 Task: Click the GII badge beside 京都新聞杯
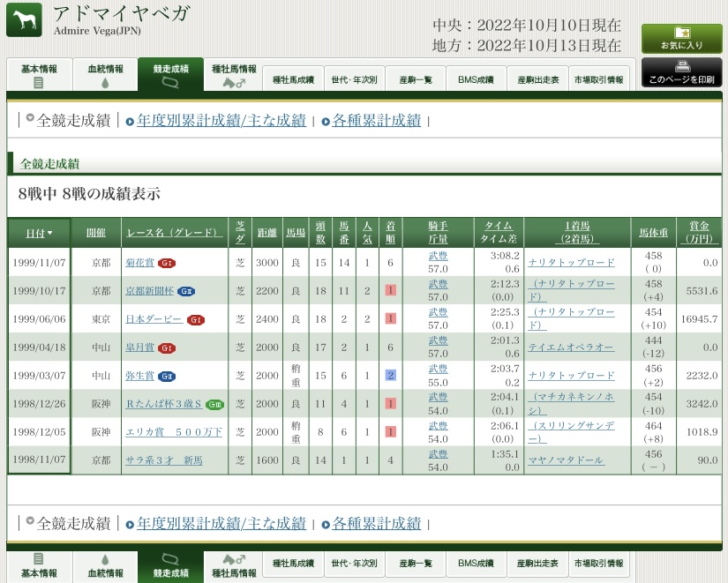[186, 290]
